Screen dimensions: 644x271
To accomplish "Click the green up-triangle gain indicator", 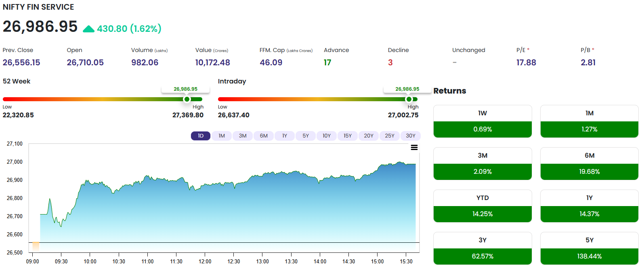I will pos(88,29).
